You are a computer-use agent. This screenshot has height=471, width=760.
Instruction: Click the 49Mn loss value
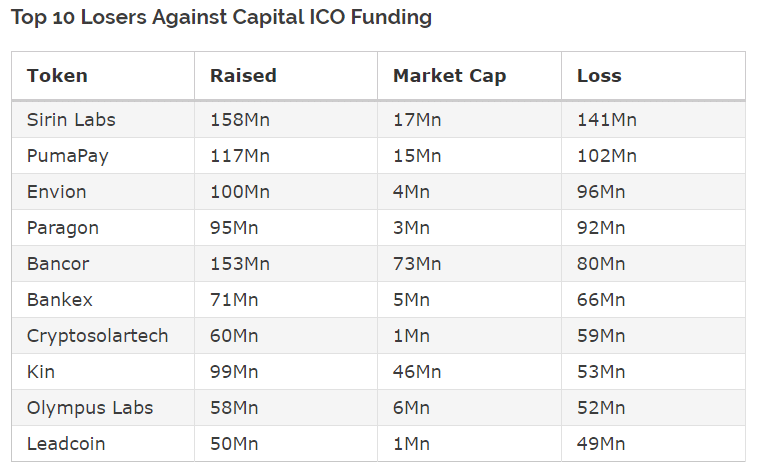[x=601, y=444]
